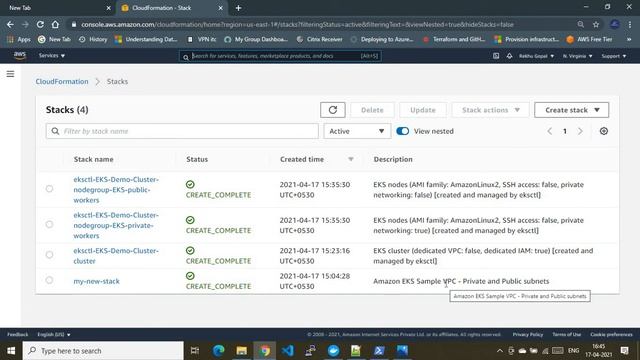This screenshot has width=640, height=360.
Task: Open the English language selector in footer
Action: pyautogui.click(x=53, y=334)
